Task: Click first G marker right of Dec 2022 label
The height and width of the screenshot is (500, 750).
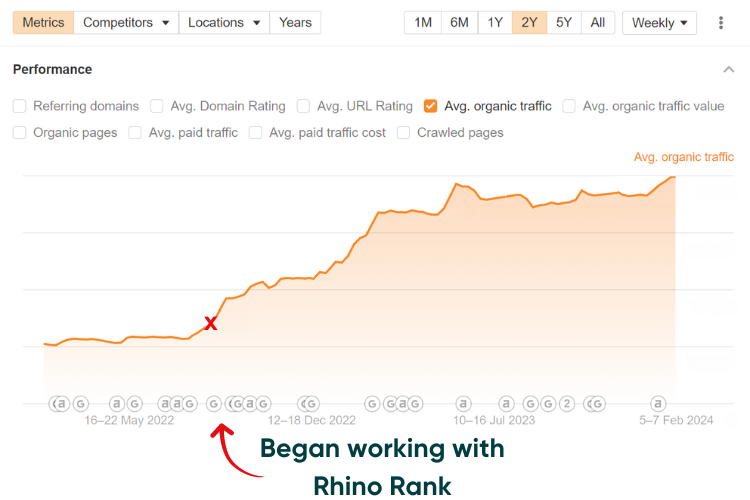Action: pyautogui.click(x=372, y=404)
